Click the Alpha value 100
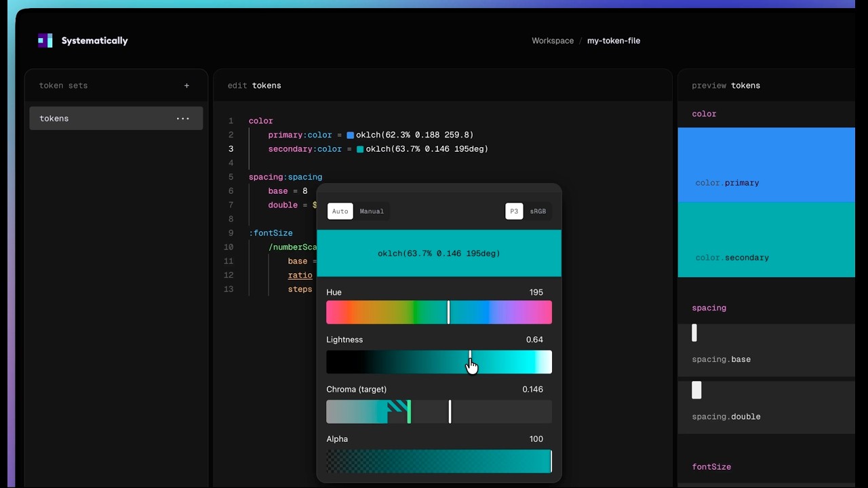The width and height of the screenshot is (868, 488). 536,439
